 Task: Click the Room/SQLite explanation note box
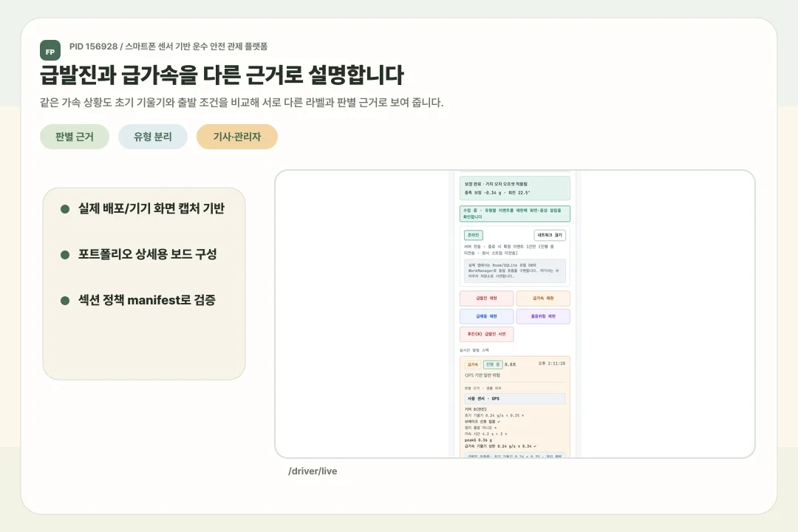click(514, 271)
